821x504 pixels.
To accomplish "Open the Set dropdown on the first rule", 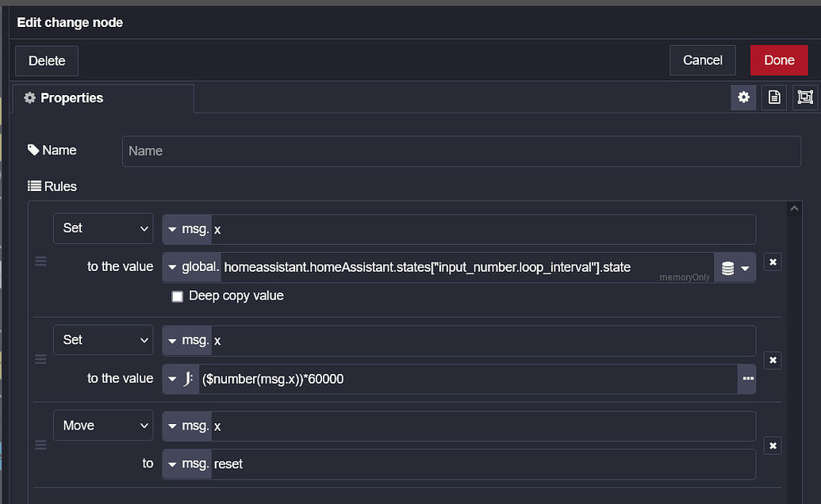I will 103,228.
